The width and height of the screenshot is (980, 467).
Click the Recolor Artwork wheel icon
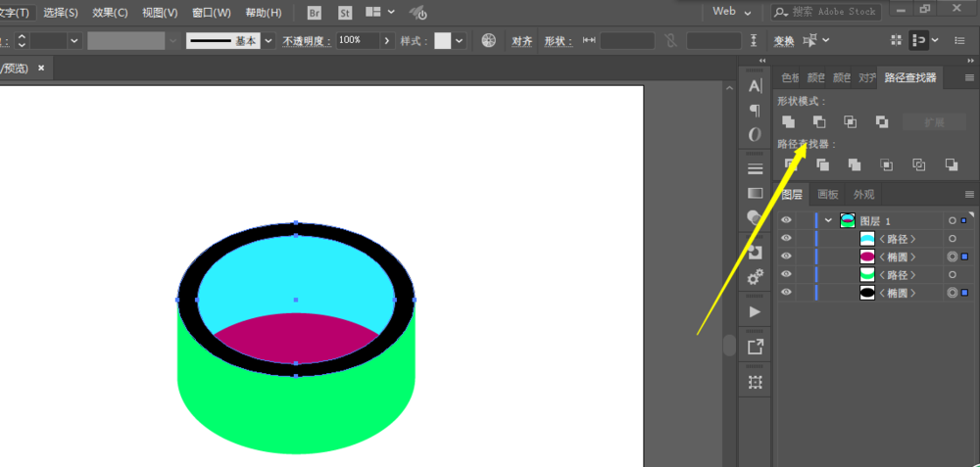coord(489,41)
